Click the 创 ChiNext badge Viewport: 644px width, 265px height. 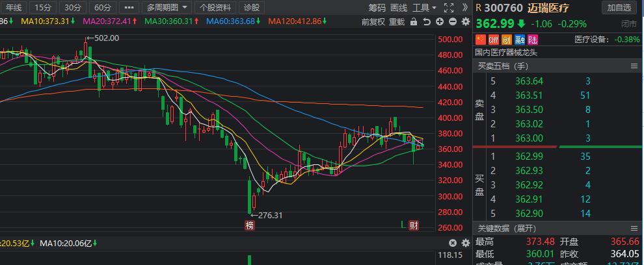[506, 40]
